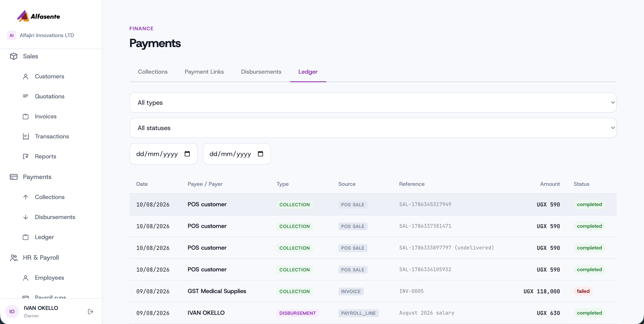Image resolution: width=644 pixels, height=324 pixels.
Task: Click the Date column header
Action: [142, 184]
